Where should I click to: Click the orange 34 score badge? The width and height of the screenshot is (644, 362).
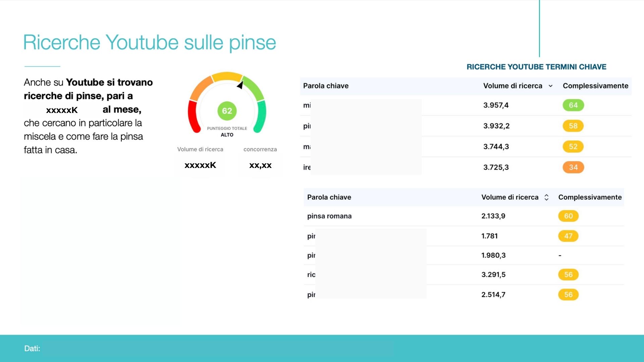coord(573,167)
